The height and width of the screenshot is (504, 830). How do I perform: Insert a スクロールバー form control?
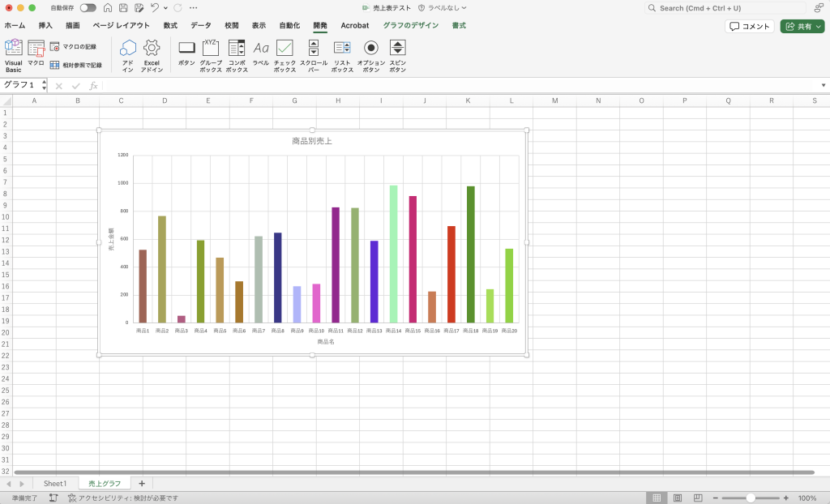[x=314, y=54]
